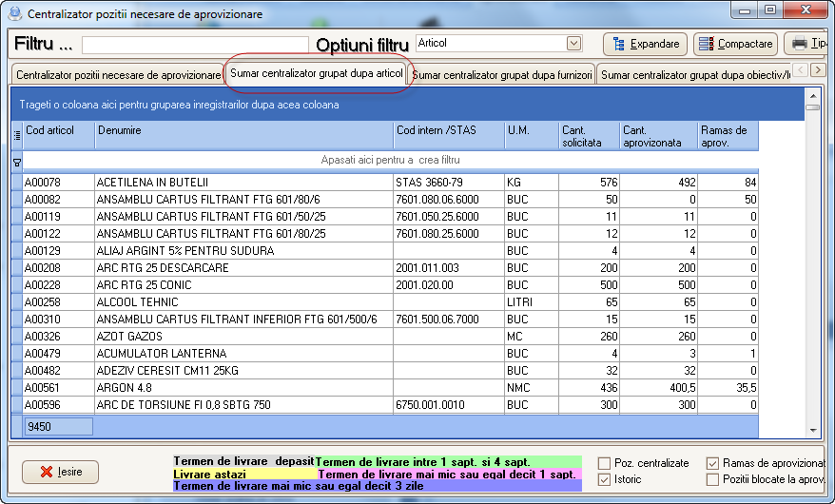Enable the Pozitii blocate la aprov. checkbox
Viewport: 835px width, 504px height.
(x=712, y=479)
